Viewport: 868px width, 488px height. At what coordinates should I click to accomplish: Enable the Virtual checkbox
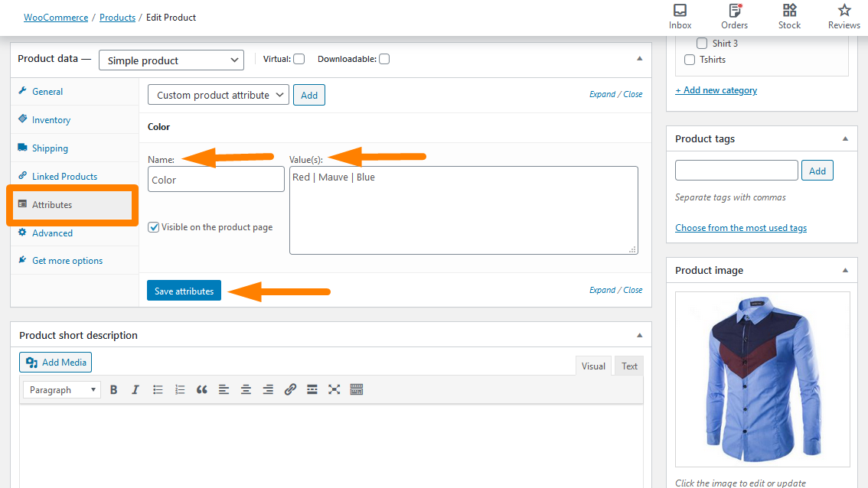[x=299, y=59]
